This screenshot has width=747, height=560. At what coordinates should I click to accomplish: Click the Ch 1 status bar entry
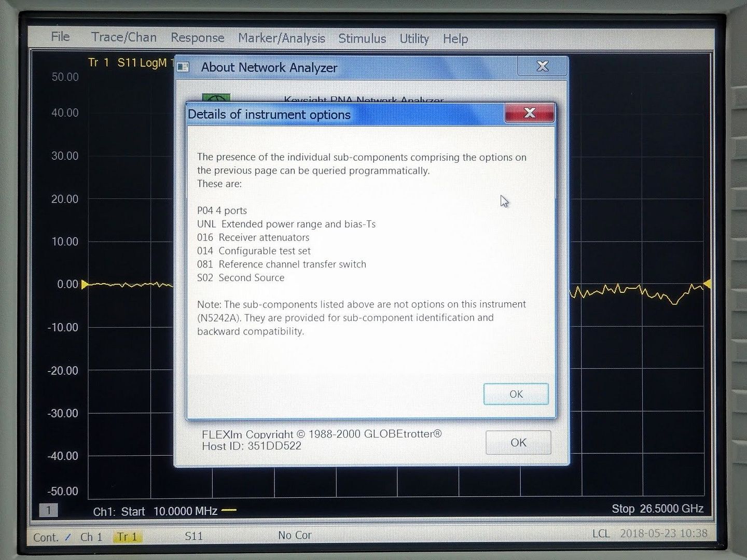point(91,537)
